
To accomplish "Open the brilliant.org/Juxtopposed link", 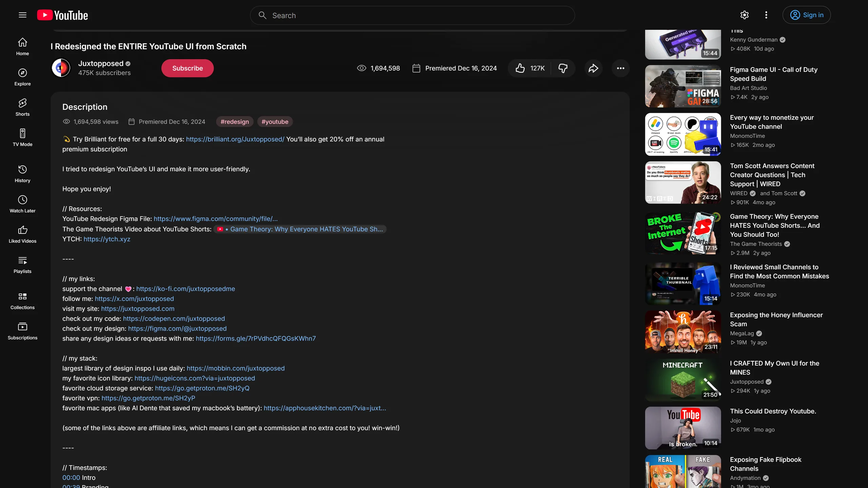I will [235, 139].
